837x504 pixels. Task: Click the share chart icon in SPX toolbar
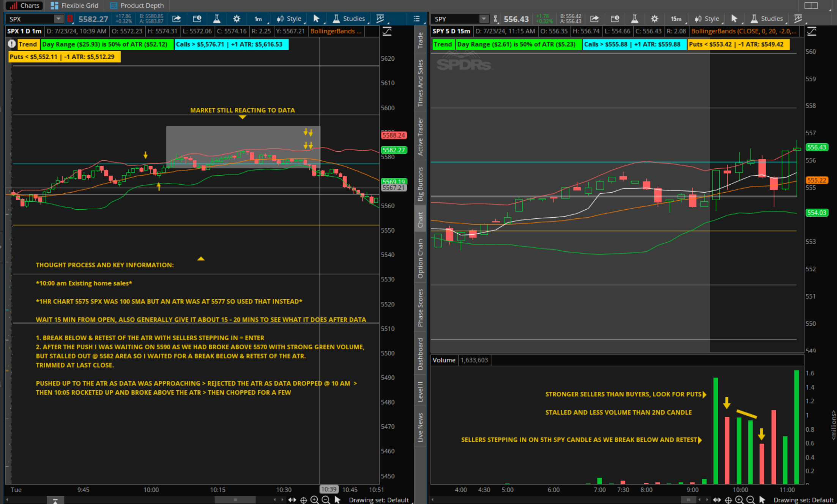tap(177, 19)
